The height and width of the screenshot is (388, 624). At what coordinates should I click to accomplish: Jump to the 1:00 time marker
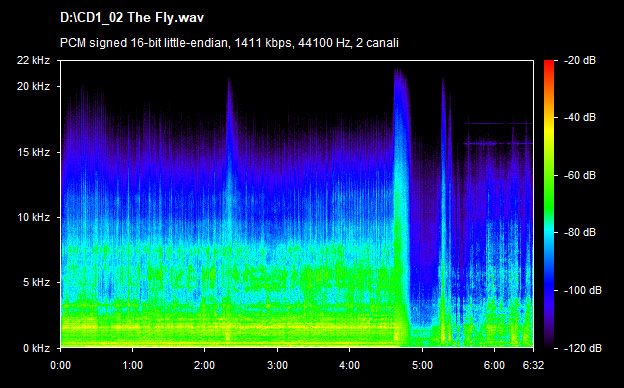pyautogui.click(x=133, y=365)
